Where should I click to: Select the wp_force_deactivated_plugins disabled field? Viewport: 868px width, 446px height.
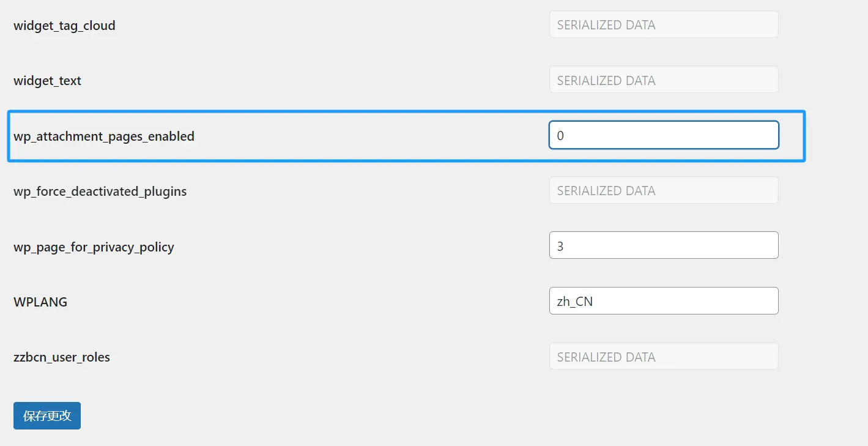[x=664, y=190]
